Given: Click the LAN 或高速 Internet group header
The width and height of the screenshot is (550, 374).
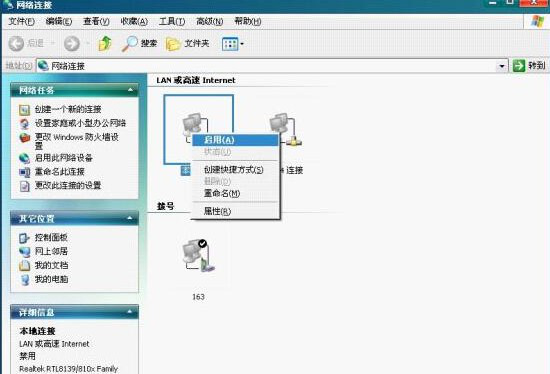Looking at the screenshot, I should [196, 80].
